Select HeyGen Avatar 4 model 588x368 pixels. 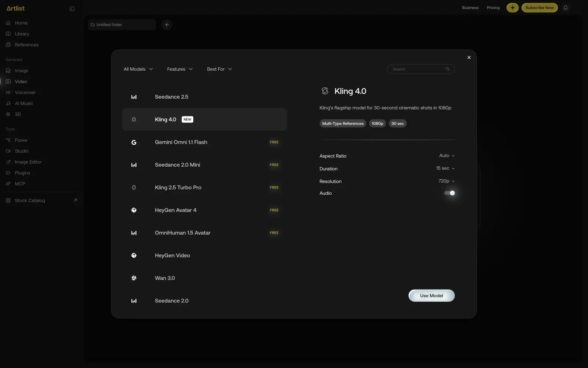tap(204, 210)
